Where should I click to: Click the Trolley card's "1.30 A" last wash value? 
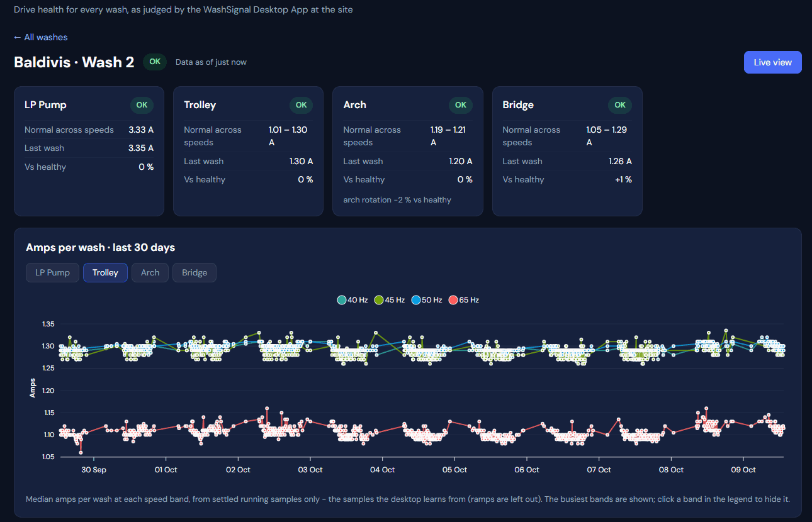click(x=301, y=161)
